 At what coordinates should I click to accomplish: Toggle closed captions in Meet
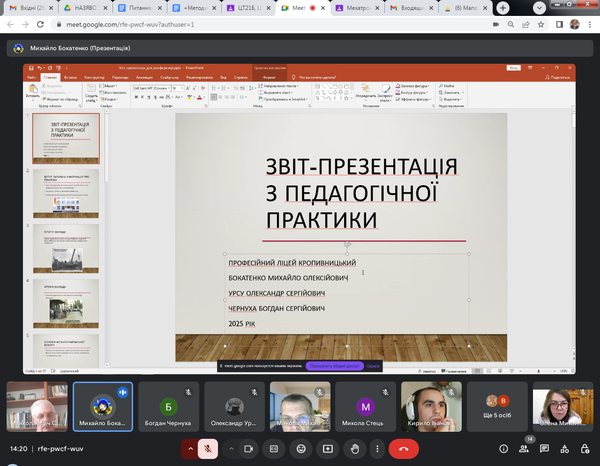[274, 449]
